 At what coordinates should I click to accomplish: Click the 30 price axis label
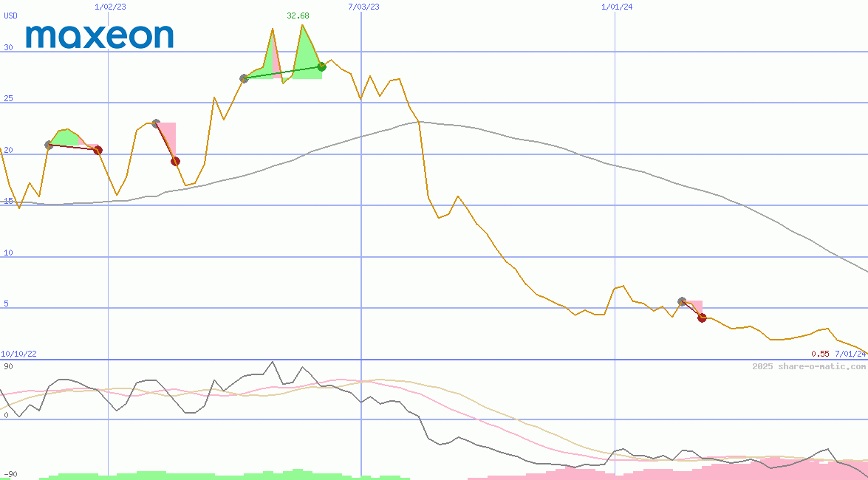[x=8, y=48]
